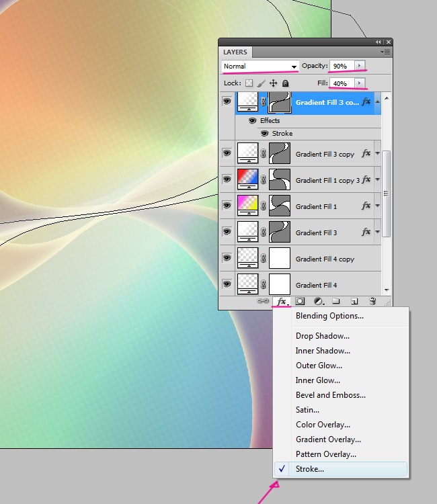The height and width of the screenshot is (504, 437).
Task: Click the Delete layer trash icon
Action: pos(372,302)
